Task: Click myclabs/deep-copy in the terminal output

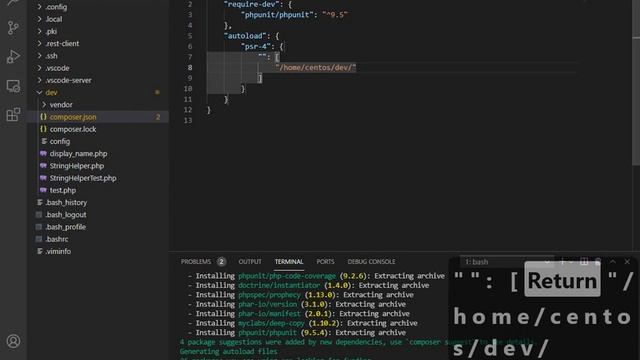Action: (271, 323)
